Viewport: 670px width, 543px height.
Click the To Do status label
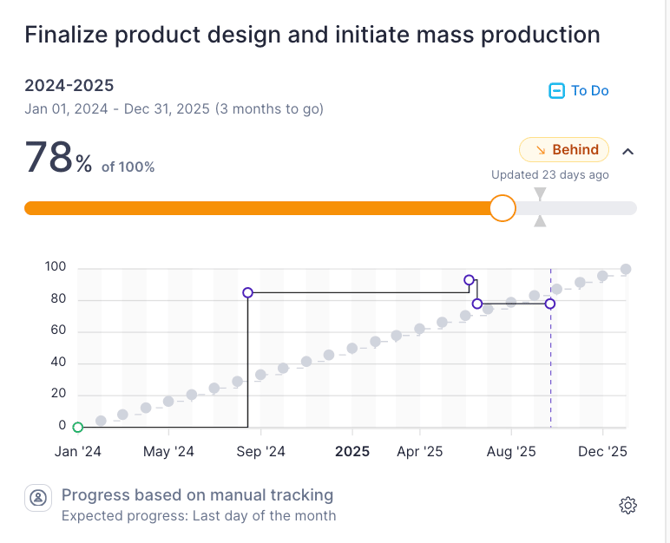(x=590, y=91)
